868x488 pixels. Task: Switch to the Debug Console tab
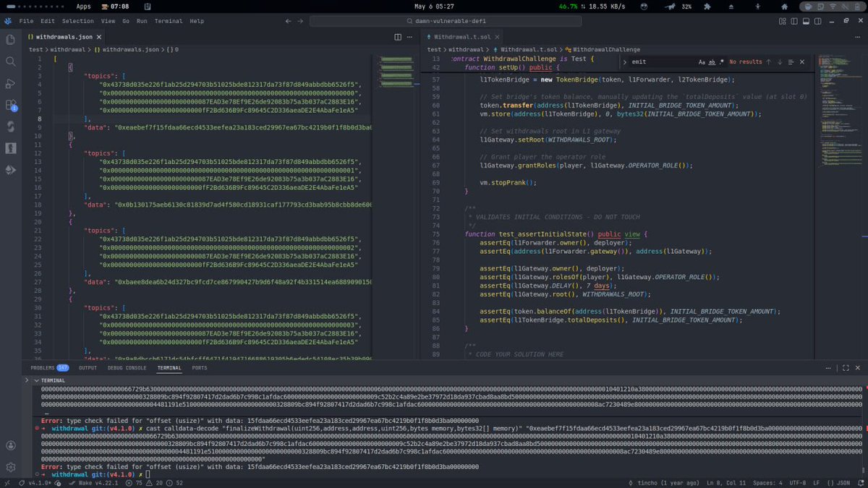click(x=127, y=368)
